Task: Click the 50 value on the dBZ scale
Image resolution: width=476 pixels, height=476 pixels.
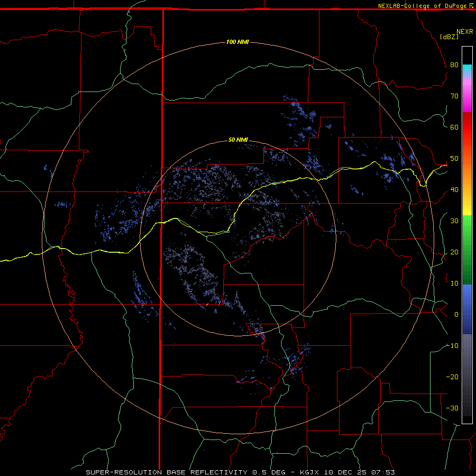Action: pos(454,159)
